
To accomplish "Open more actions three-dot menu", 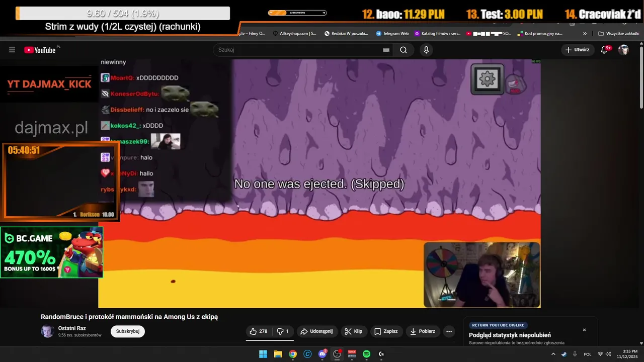I will click(449, 331).
